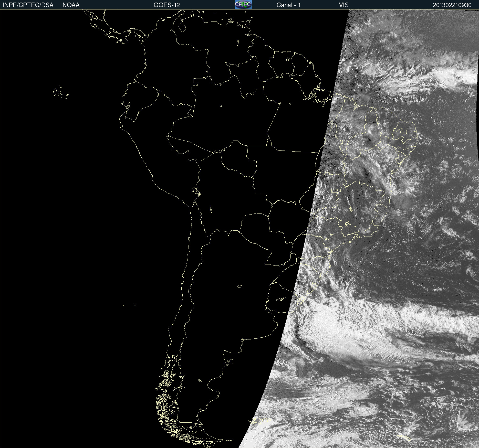The height and width of the screenshot is (448, 479).
Task: Click the GOES-12 satellite label
Action: (167, 5)
